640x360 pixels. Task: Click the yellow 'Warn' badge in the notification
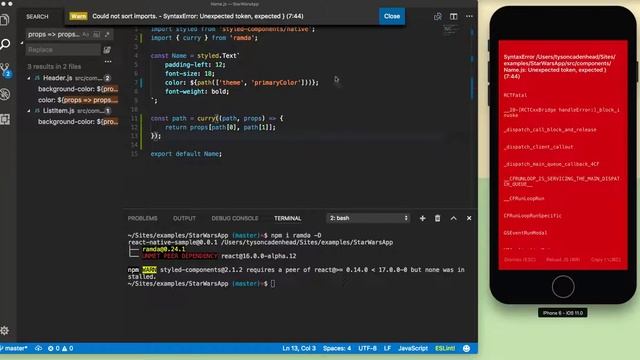[x=78, y=16]
